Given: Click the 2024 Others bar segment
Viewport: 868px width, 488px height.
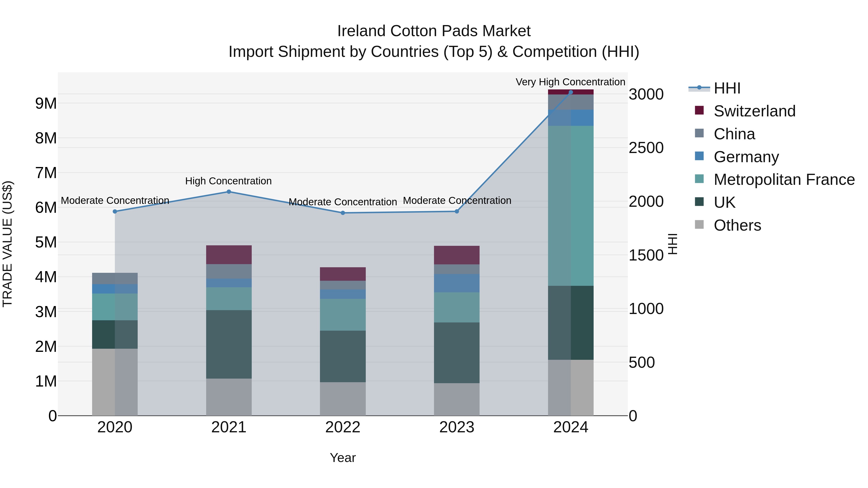Looking at the screenshot, I should pos(571,388).
